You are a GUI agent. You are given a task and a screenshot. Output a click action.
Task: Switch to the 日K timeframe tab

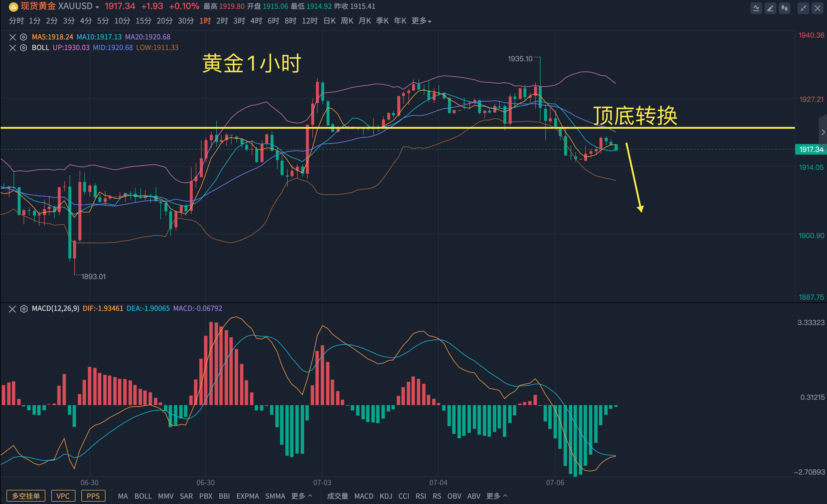click(329, 21)
